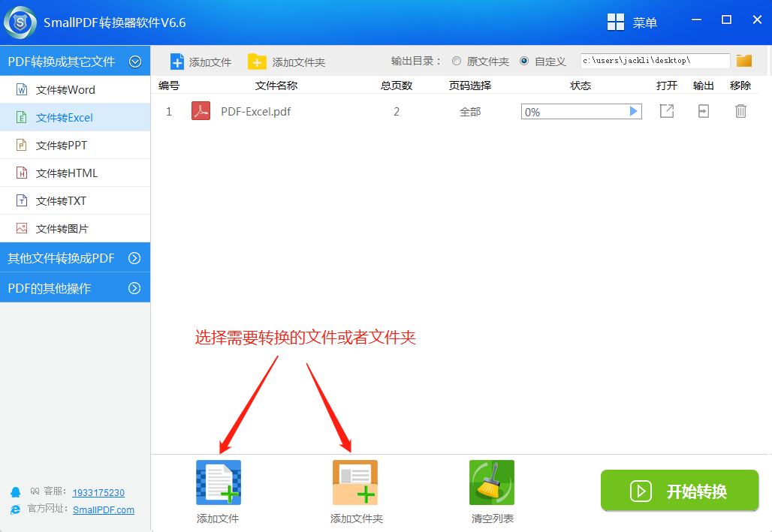Click the 0% conversion progress bar
Image resolution: width=772 pixels, height=532 pixels.
(574, 112)
